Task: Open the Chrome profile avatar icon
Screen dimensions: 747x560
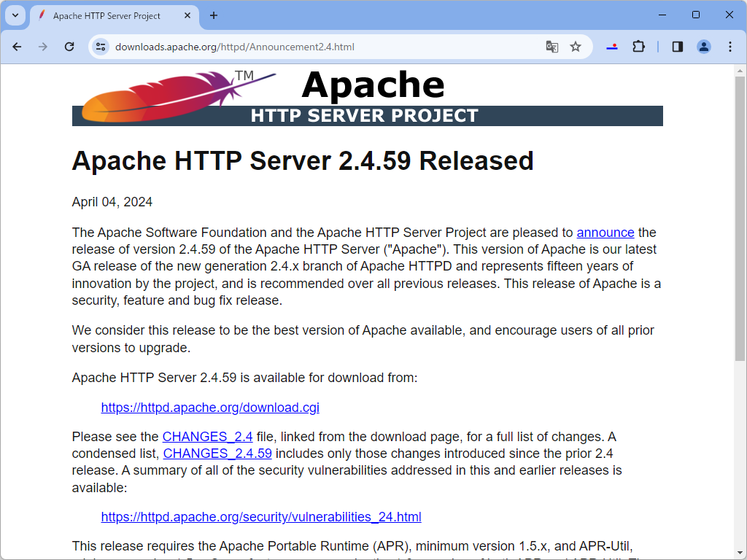Action: click(x=703, y=46)
